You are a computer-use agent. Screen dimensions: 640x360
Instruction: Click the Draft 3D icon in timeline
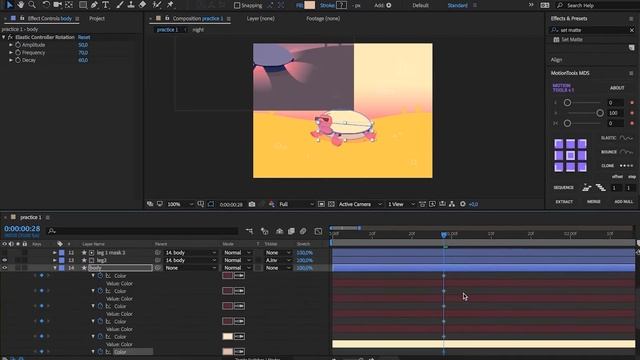point(264,231)
